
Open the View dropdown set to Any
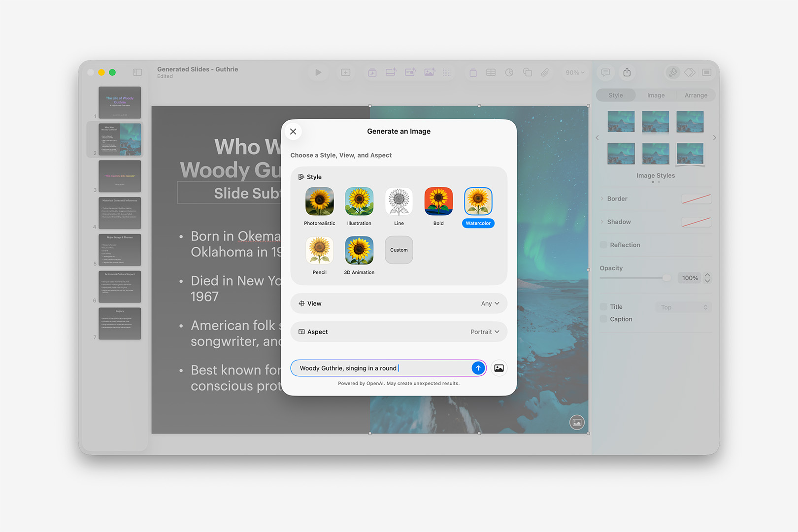pos(490,303)
